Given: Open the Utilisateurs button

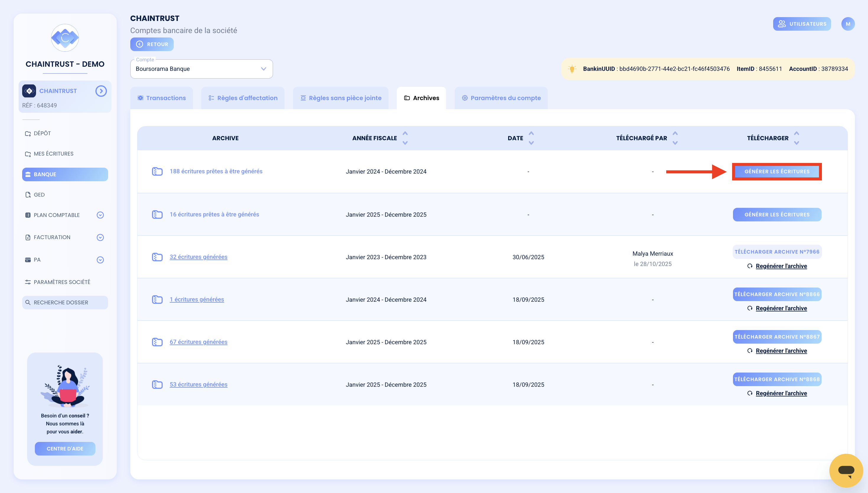Looking at the screenshot, I should [802, 24].
